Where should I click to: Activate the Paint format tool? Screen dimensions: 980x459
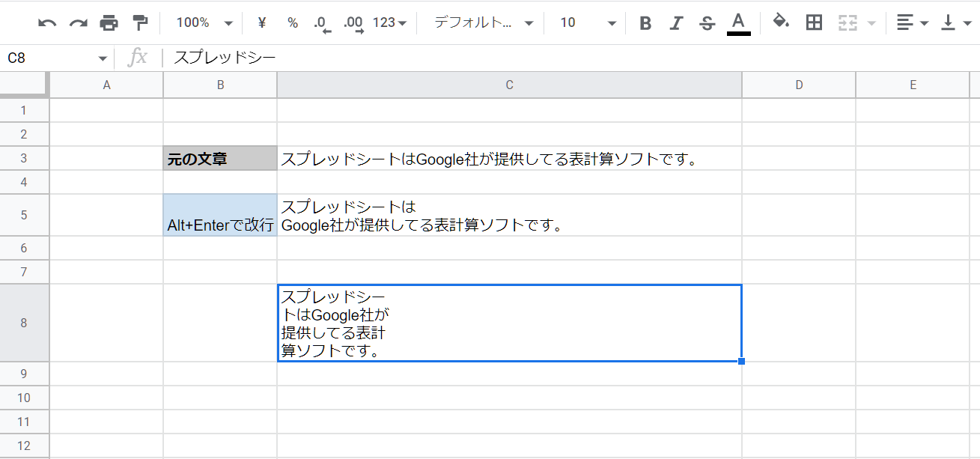coord(139,23)
